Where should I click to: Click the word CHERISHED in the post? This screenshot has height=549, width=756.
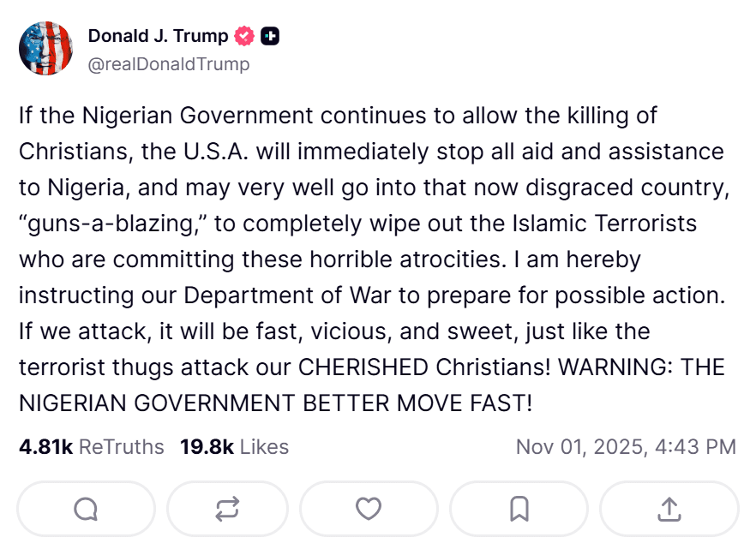pos(363,367)
